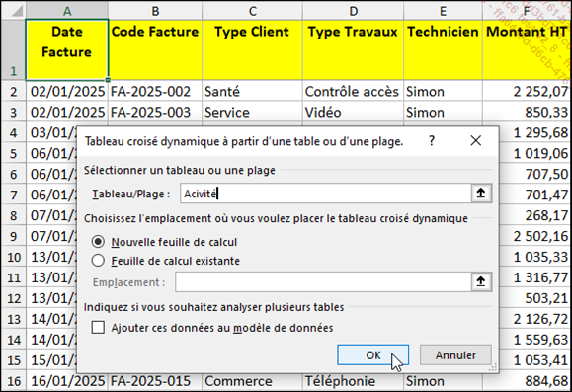
Task: Click the Type Travaux header cell
Action: [x=353, y=49]
